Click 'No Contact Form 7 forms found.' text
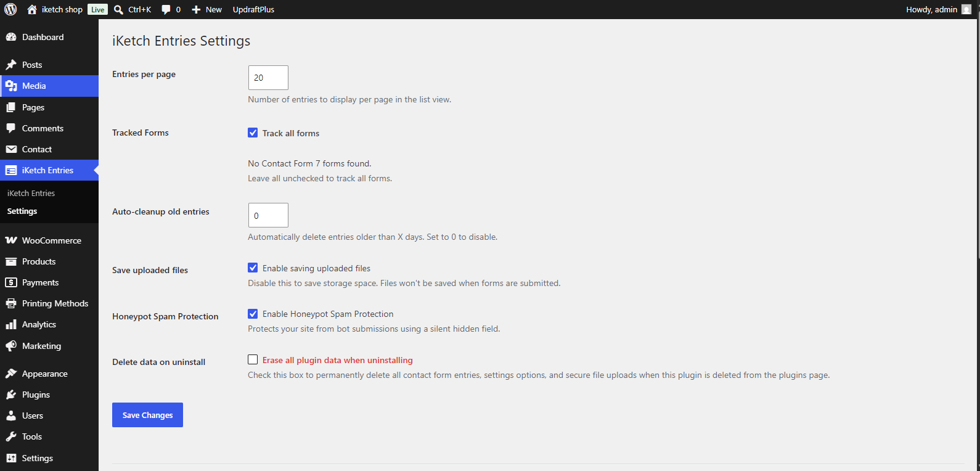The height and width of the screenshot is (471, 980). click(x=309, y=163)
